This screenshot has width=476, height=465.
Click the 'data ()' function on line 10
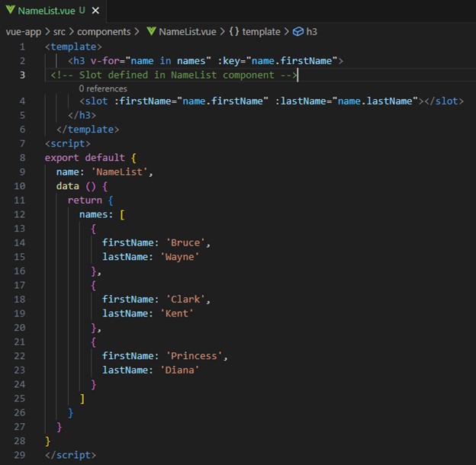pos(76,186)
